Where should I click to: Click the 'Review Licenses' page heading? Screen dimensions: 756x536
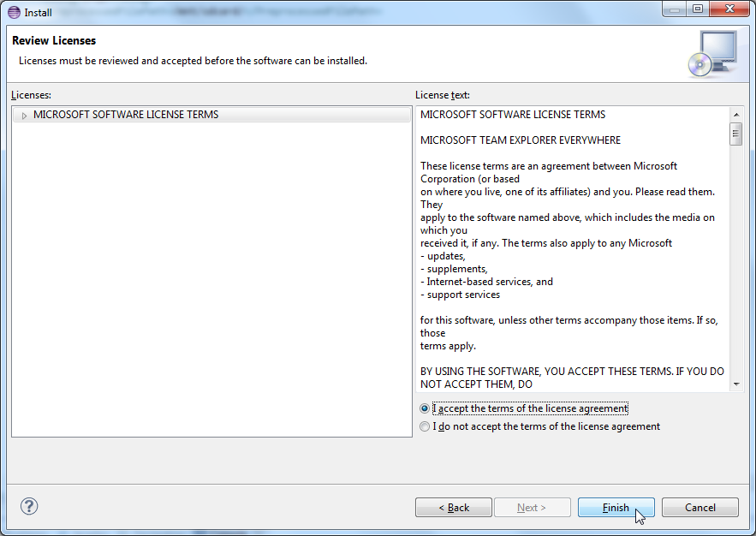[x=54, y=41]
